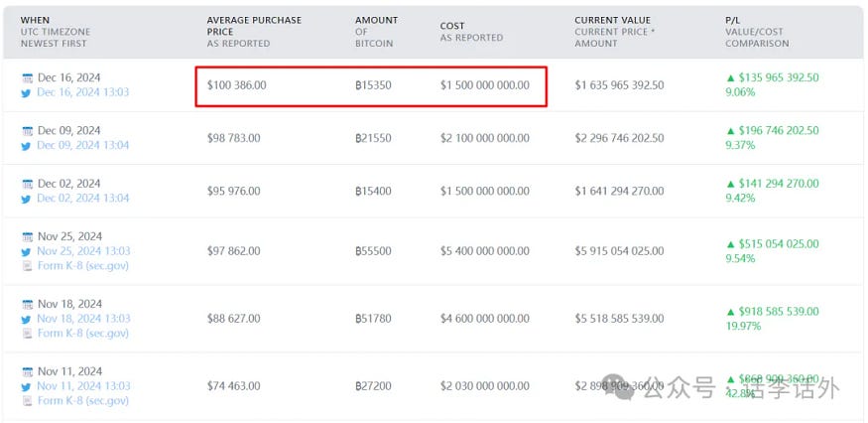Click the P/L column header
This screenshot has height=423, width=868.
click(732, 20)
